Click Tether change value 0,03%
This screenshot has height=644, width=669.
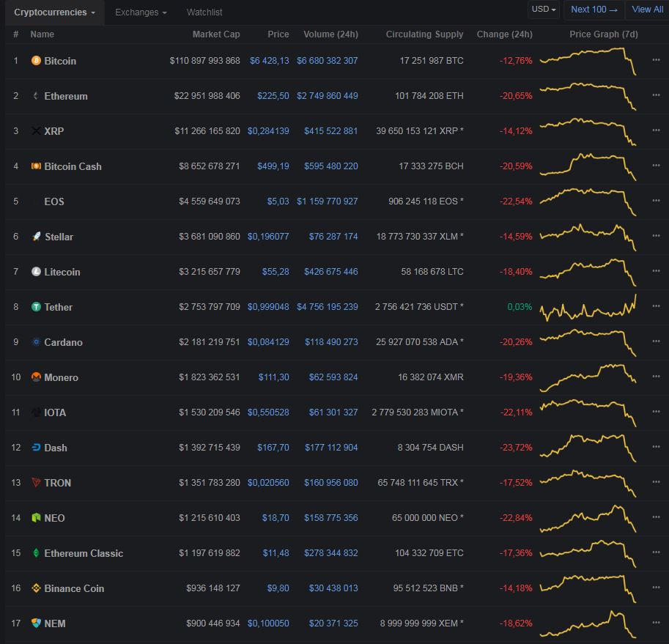point(520,307)
